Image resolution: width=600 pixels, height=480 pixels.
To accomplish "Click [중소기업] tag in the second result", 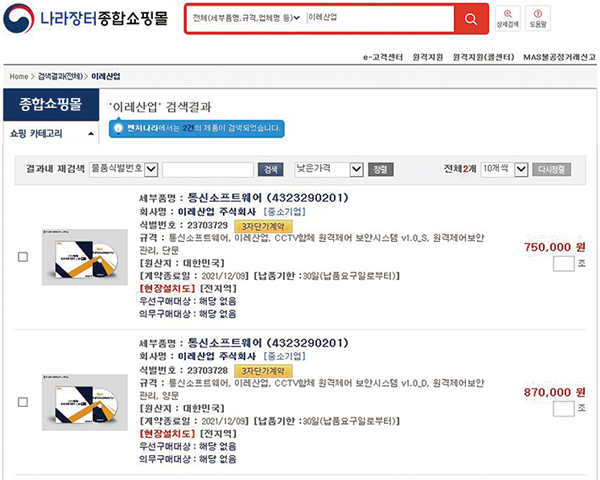I will pos(284,356).
